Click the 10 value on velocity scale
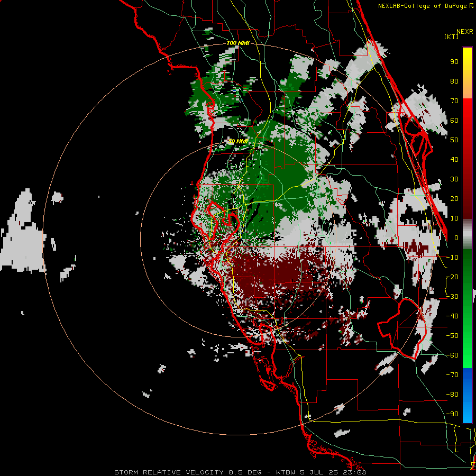Image resolution: width=476 pixels, height=476 pixels. [x=454, y=218]
